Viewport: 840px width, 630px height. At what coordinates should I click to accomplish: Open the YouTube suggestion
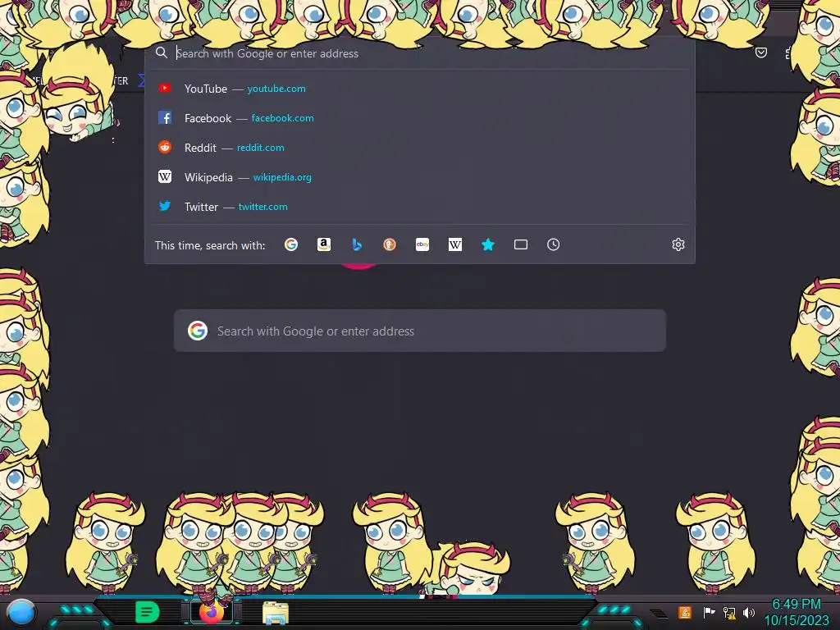coord(419,89)
